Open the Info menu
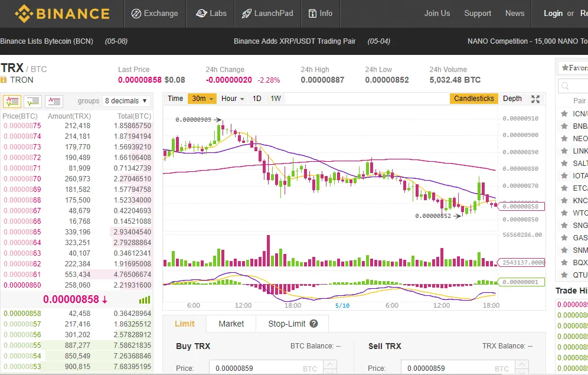588x375 pixels. coord(320,14)
